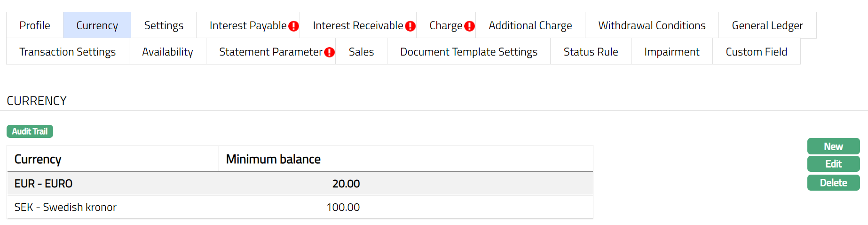
Task: Click the Interest Payable red warning icon
Action: [294, 26]
